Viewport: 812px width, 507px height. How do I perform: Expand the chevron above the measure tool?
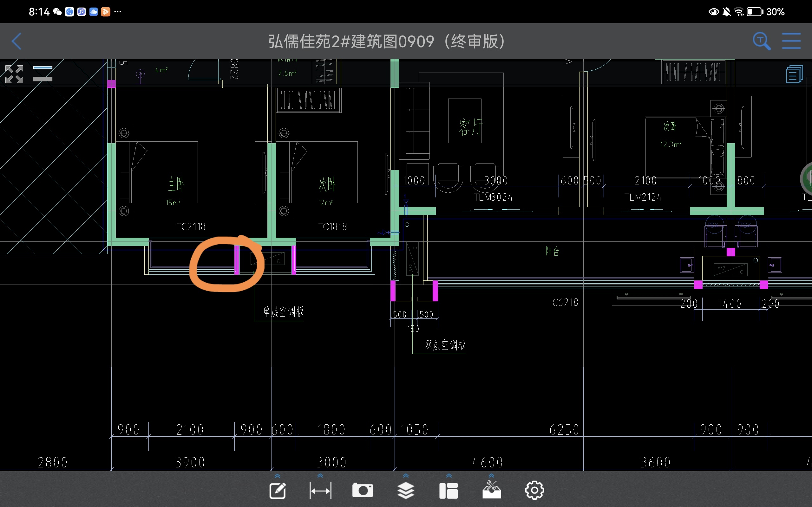[x=320, y=476]
